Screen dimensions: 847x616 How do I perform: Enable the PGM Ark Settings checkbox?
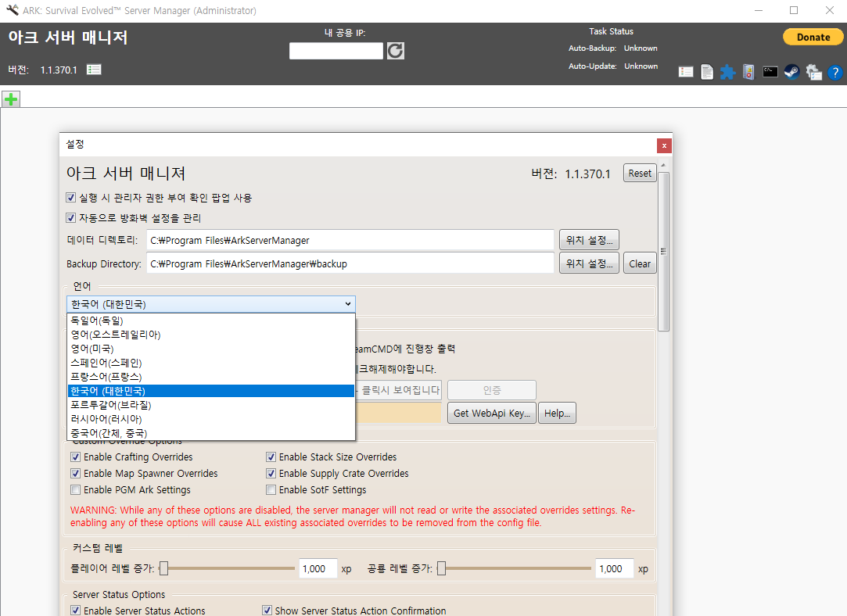(76, 489)
